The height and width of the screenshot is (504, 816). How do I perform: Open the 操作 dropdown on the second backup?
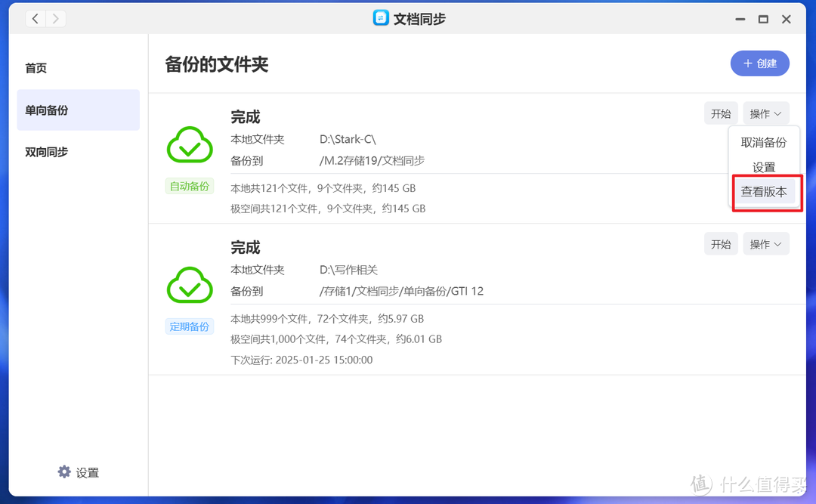[765, 243]
